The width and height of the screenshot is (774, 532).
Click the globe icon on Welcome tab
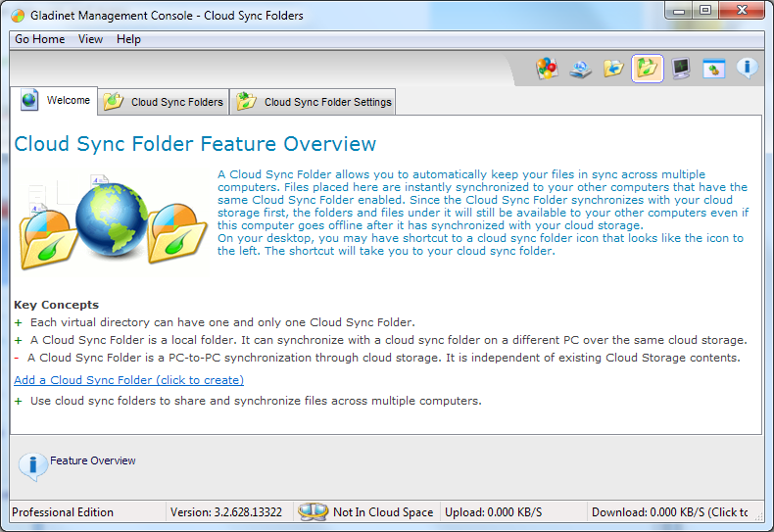(x=29, y=100)
